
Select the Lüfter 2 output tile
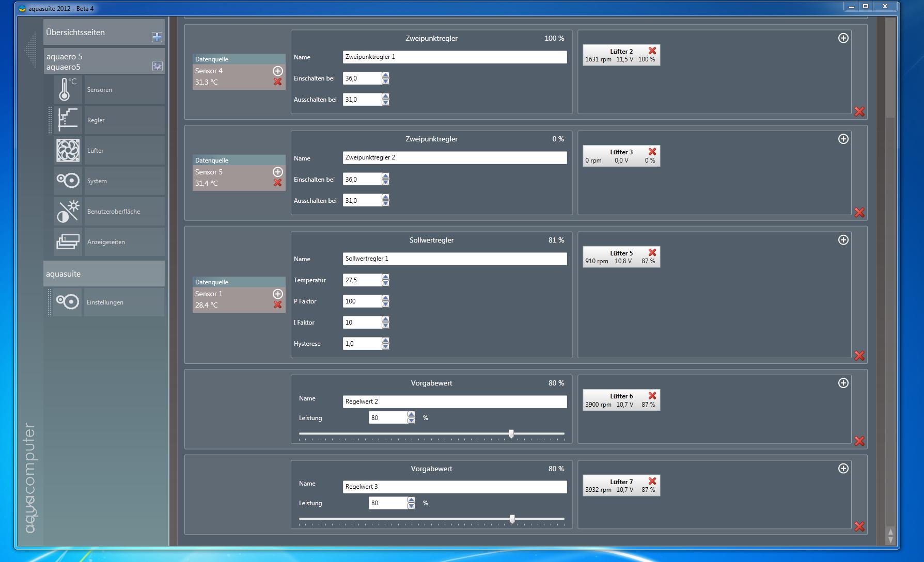[621, 55]
